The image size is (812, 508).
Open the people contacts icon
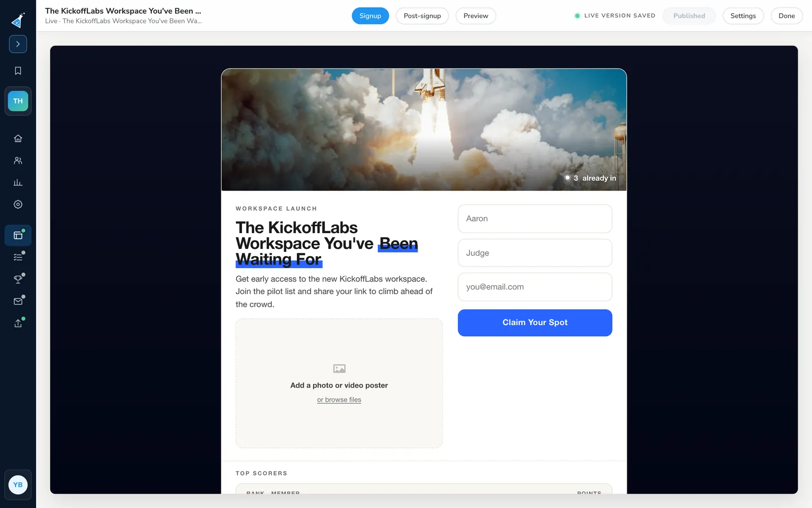tap(18, 161)
